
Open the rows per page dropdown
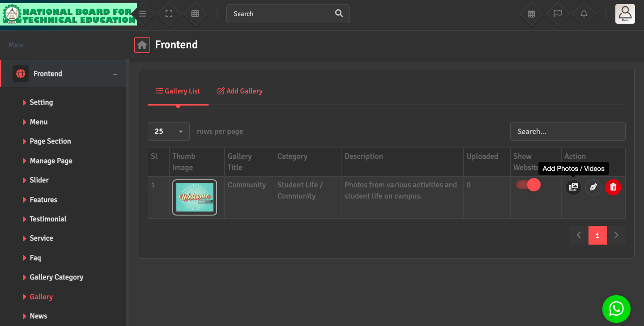tap(169, 131)
